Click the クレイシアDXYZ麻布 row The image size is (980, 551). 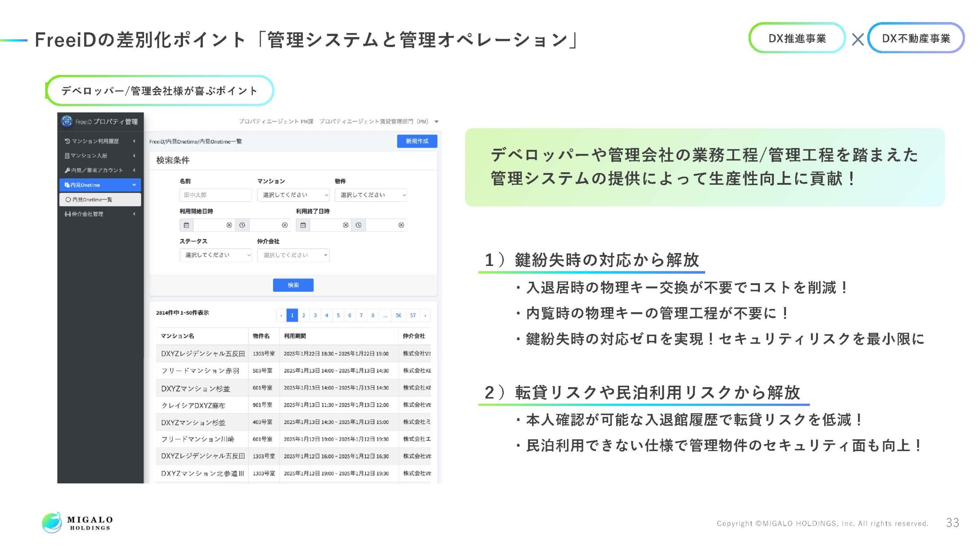pos(293,405)
